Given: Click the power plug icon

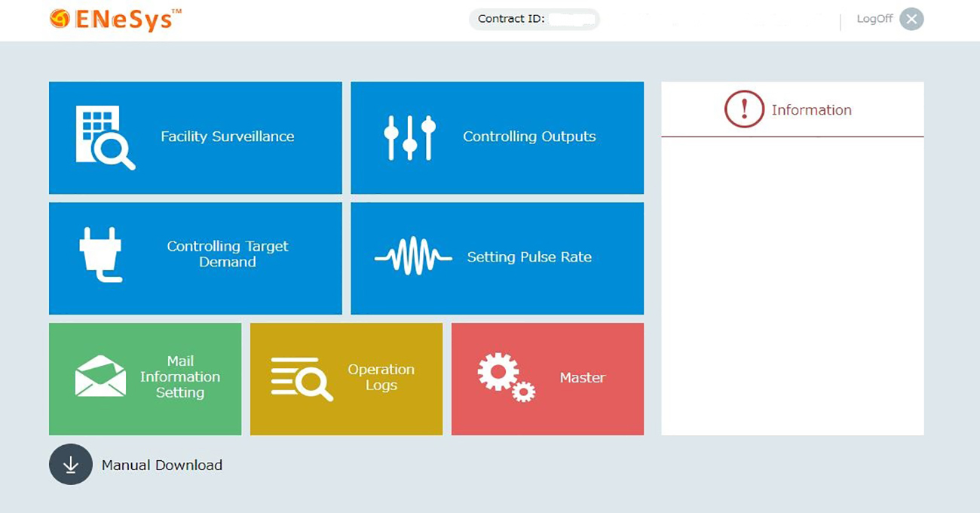Looking at the screenshot, I should click(101, 255).
